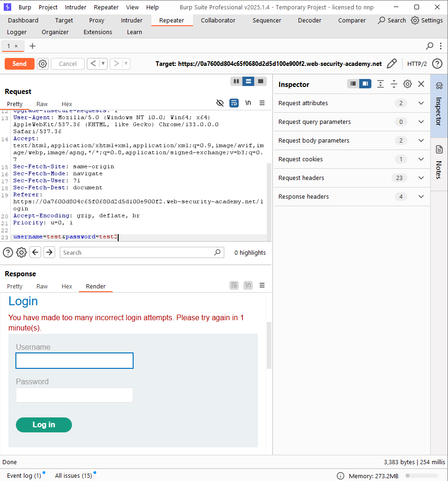
Task: Open the request Hex view tab
Action: (66, 104)
